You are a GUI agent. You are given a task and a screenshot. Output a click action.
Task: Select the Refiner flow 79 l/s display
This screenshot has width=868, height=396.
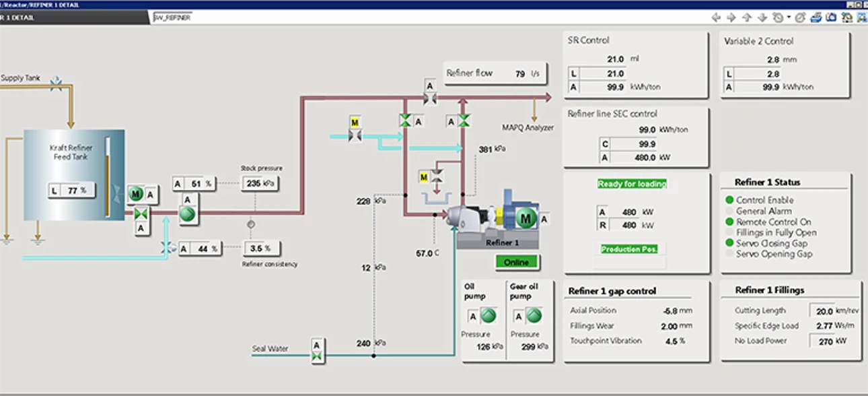click(x=495, y=73)
